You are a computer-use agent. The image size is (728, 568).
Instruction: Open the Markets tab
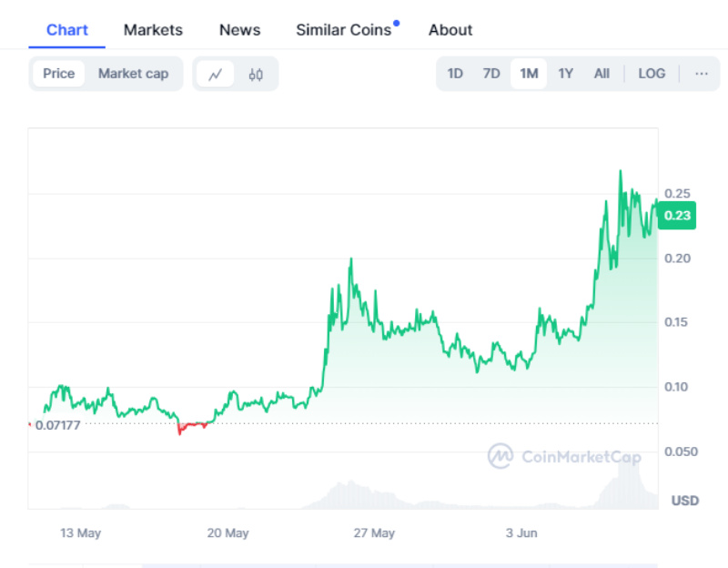(153, 30)
